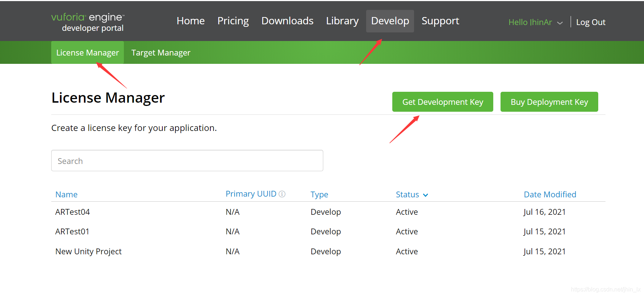Click the Active status in ARTest04 row

(407, 212)
